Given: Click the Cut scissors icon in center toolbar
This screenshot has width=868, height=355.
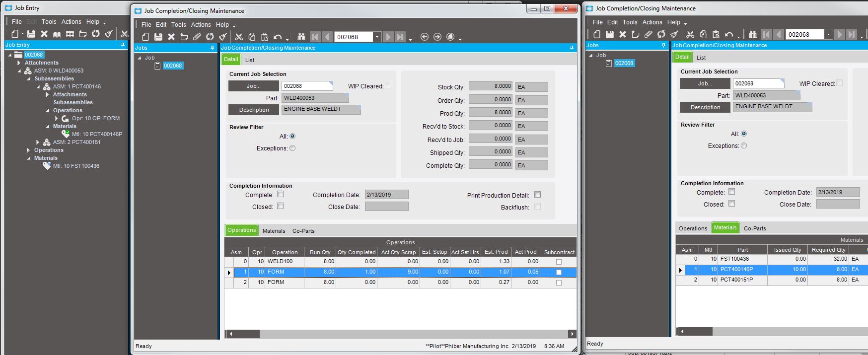Looking at the screenshot, I should coord(239,37).
